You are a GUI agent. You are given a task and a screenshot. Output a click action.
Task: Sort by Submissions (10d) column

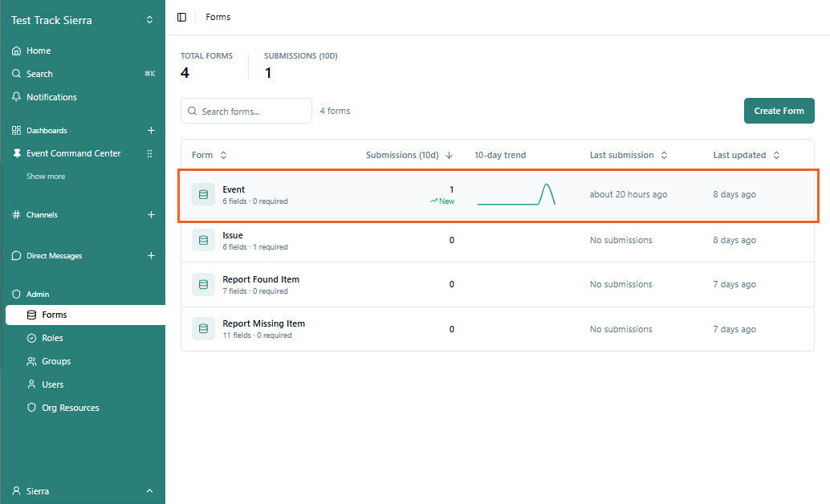click(x=409, y=155)
